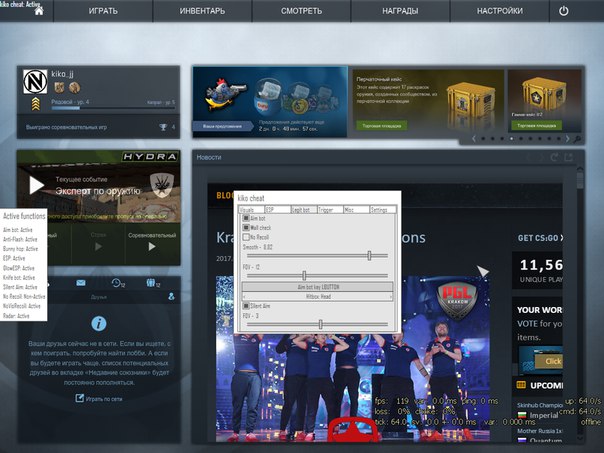Click the Smooth slider track
The image size is (604, 453).
(318, 256)
